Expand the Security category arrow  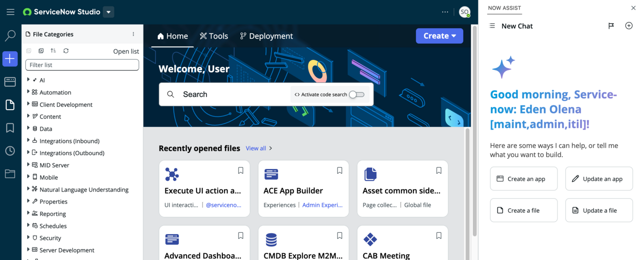click(28, 237)
